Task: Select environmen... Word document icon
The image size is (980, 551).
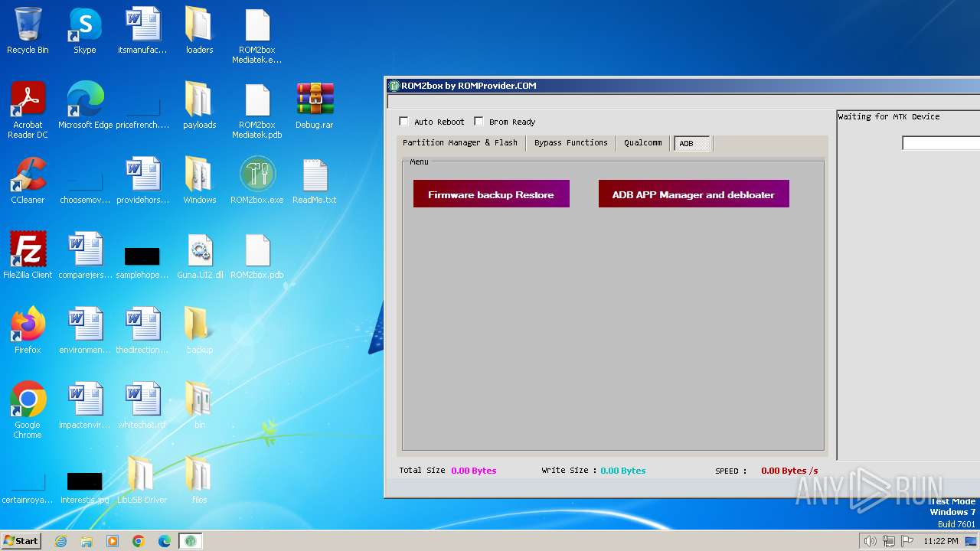Action: (85, 331)
